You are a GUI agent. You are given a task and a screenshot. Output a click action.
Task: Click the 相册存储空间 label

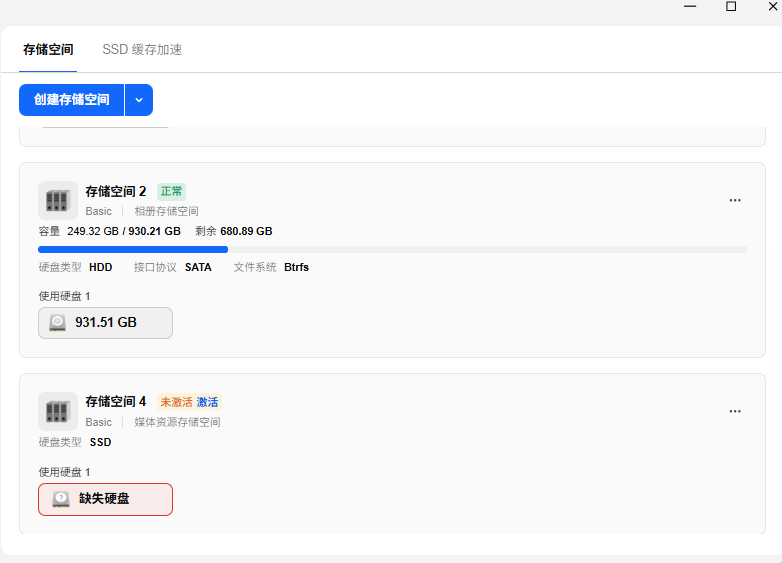pos(167,211)
